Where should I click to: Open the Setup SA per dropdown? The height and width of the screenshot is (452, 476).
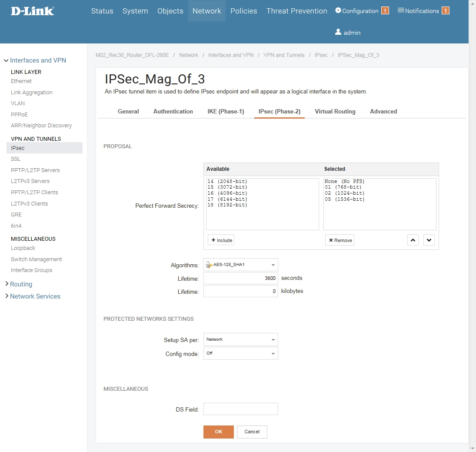pyautogui.click(x=240, y=339)
